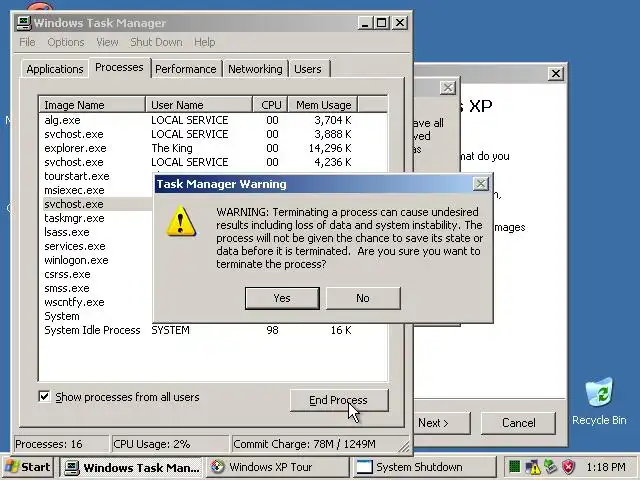Click Cancel in the Windows XP Tour window
640x480 pixels.
(x=518, y=423)
